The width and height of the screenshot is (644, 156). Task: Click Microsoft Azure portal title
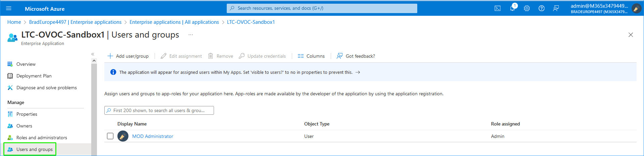click(45, 9)
